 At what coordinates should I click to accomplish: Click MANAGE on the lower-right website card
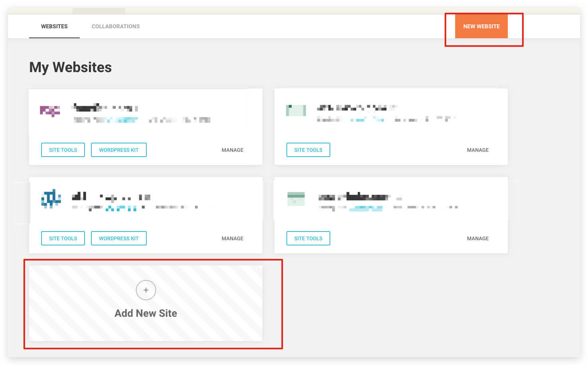[x=478, y=238]
